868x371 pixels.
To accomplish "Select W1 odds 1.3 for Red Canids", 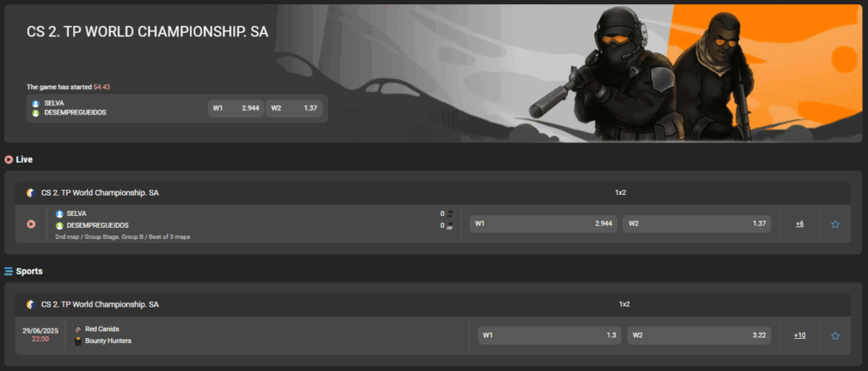I will pos(549,335).
